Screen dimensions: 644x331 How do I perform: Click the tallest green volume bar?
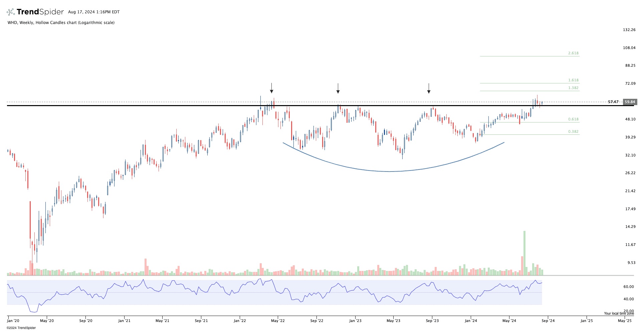point(524,253)
